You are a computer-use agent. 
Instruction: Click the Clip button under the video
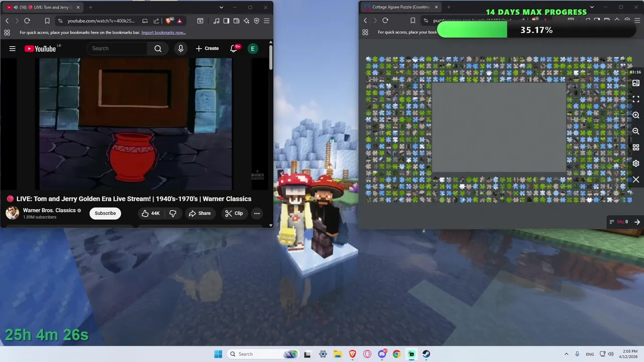(x=234, y=213)
